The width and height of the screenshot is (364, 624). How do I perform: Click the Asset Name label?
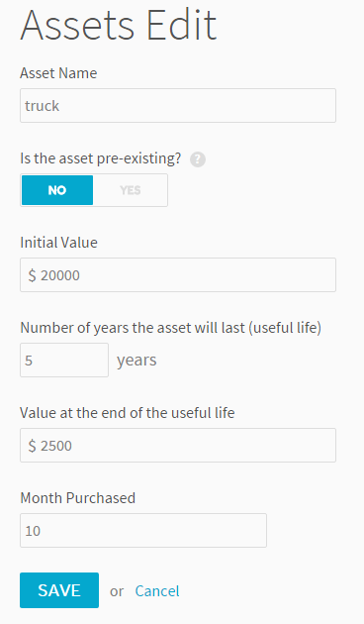coord(58,73)
